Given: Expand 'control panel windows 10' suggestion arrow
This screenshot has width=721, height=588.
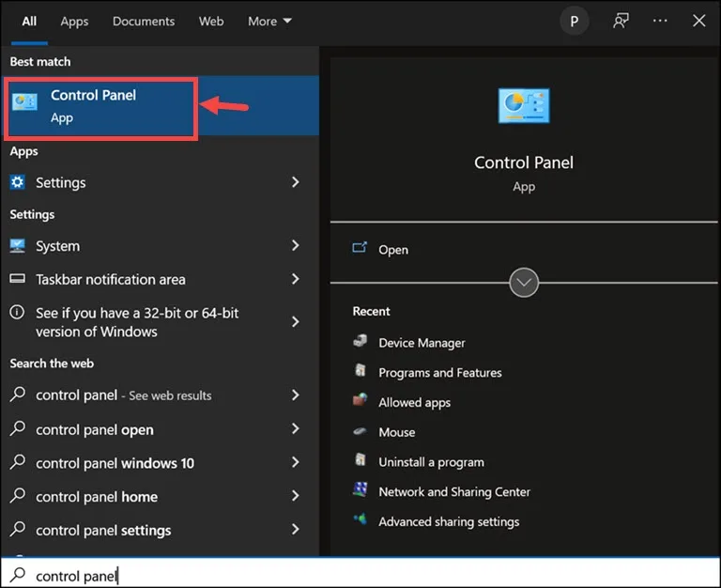Looking at the screenshot, I should (296, 462).
